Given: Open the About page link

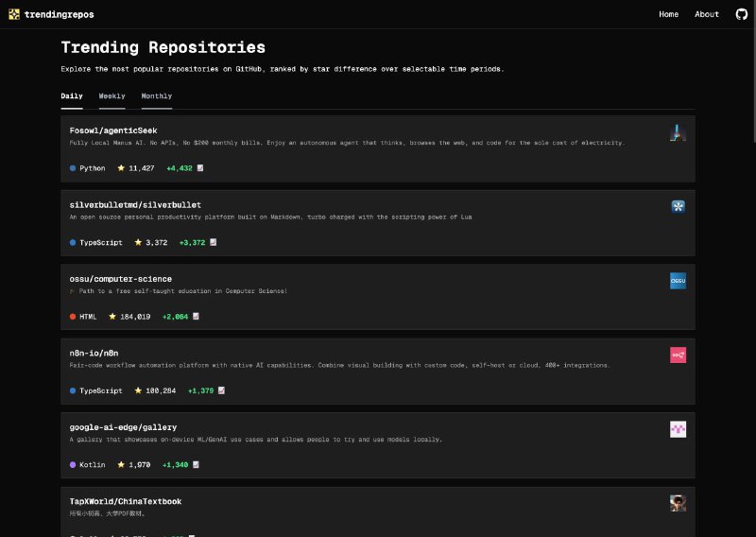Looking at the screenshot, I should (x=707, y=14).
